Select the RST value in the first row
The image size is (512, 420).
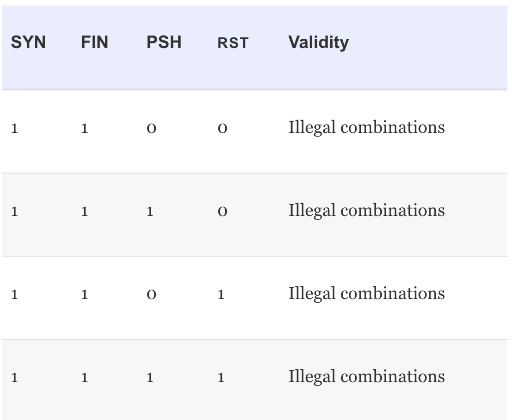click(x=222, y=128)
